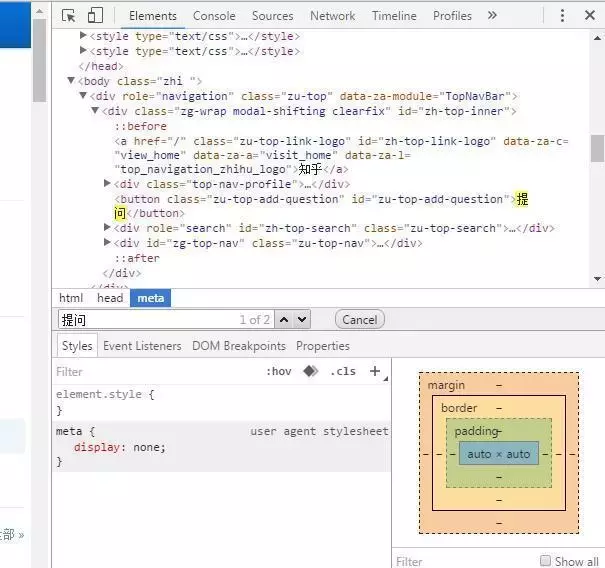Collapse the zh-top-inner div node
The width and height of the screenshot is (605, 568).
tap(95, 110)
